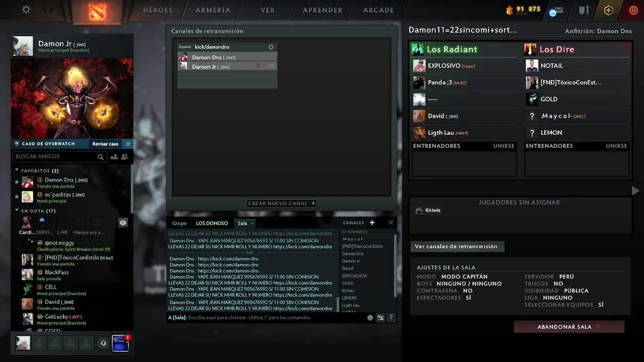Open the Armería menu

213,10
